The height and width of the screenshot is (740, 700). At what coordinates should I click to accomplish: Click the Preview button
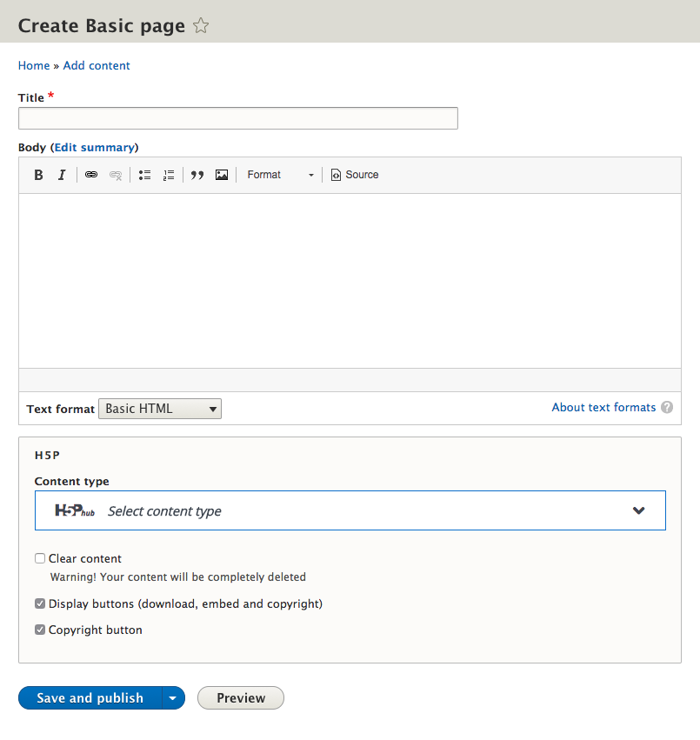point(240,697)
